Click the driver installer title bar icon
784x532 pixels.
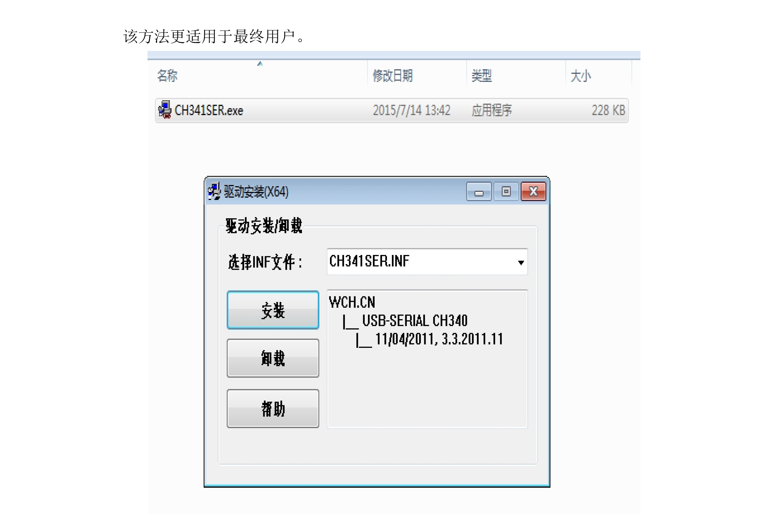(x=214, y=191)
